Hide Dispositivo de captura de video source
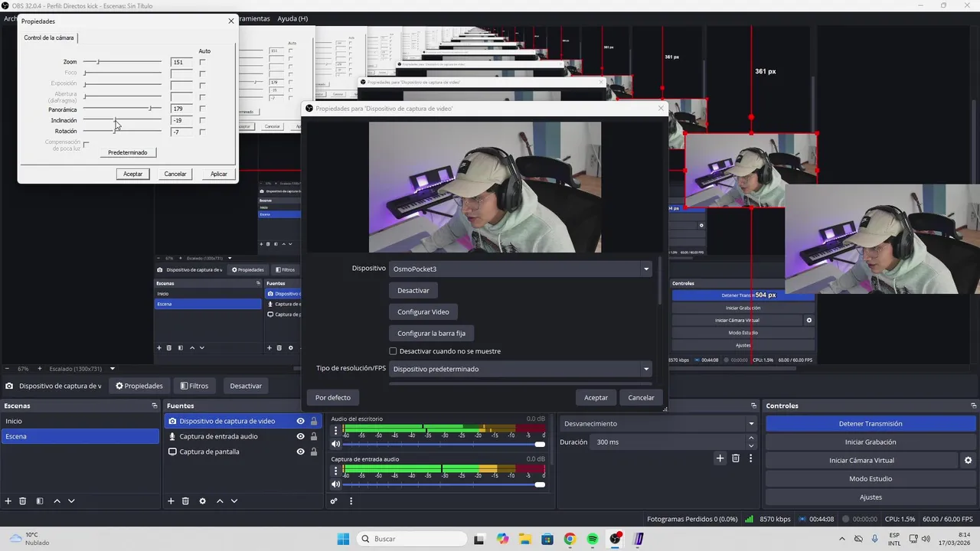The height and width of the screenshot is (551, 980). (x=300, y=421)
